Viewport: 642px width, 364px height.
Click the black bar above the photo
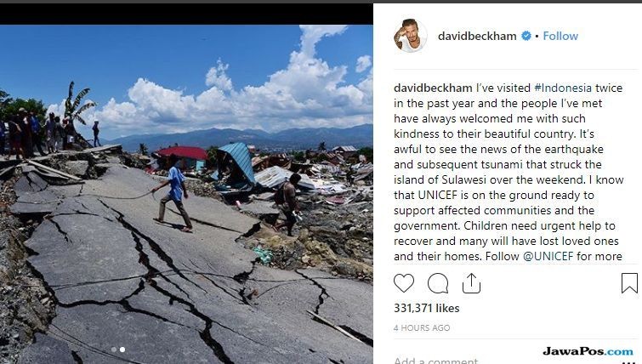(186, 14)
